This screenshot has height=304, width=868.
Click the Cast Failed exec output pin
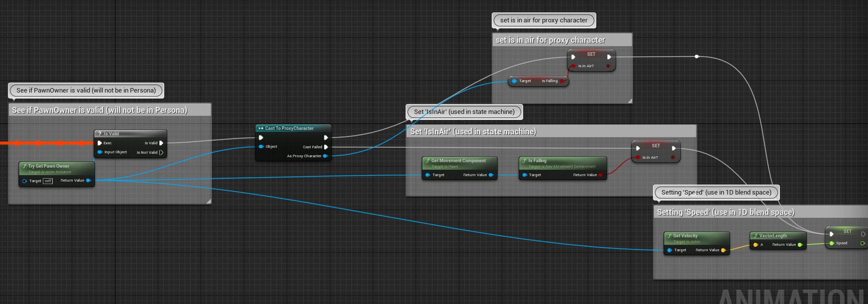tap(326, 147)
